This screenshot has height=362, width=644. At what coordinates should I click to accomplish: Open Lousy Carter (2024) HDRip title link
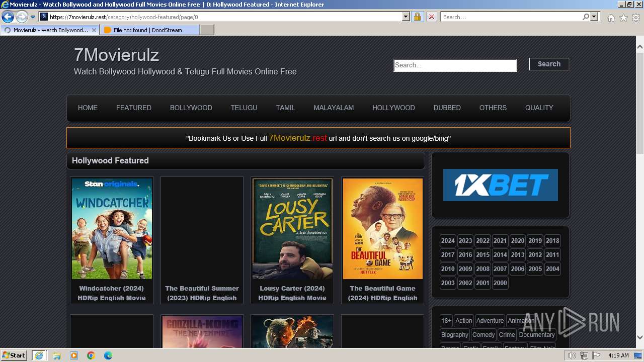292,293
